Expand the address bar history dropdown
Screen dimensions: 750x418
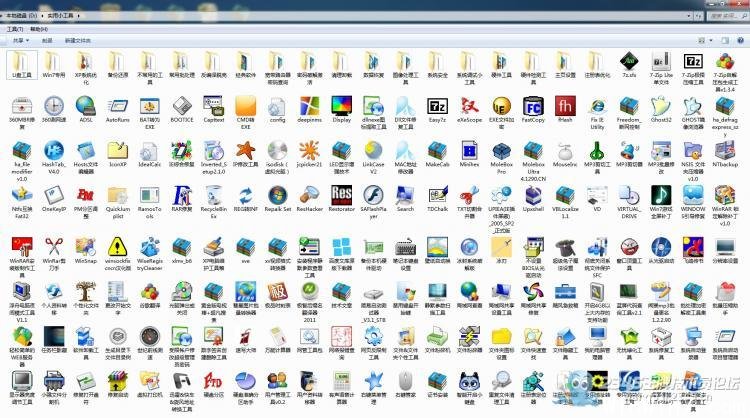[689, 16]
